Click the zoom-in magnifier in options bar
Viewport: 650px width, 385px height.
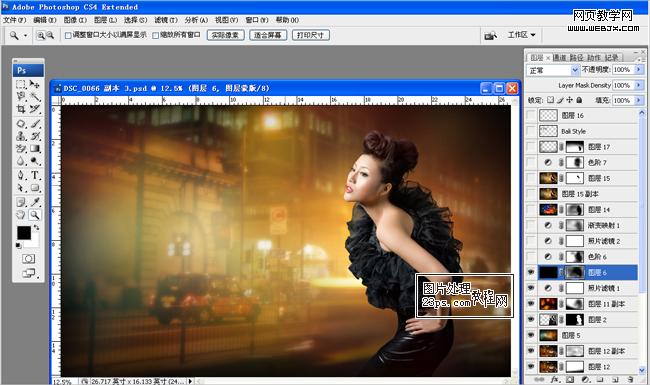(41, 36)
